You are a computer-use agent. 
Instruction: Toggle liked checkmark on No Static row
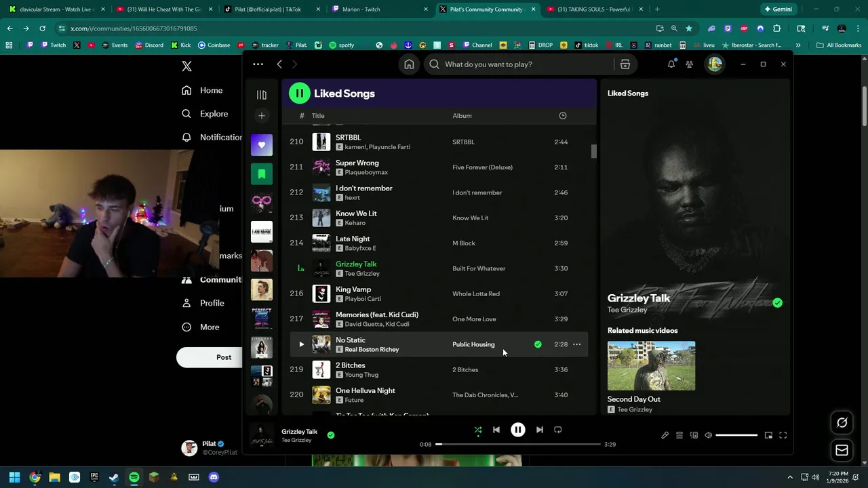tap(538, 344)
